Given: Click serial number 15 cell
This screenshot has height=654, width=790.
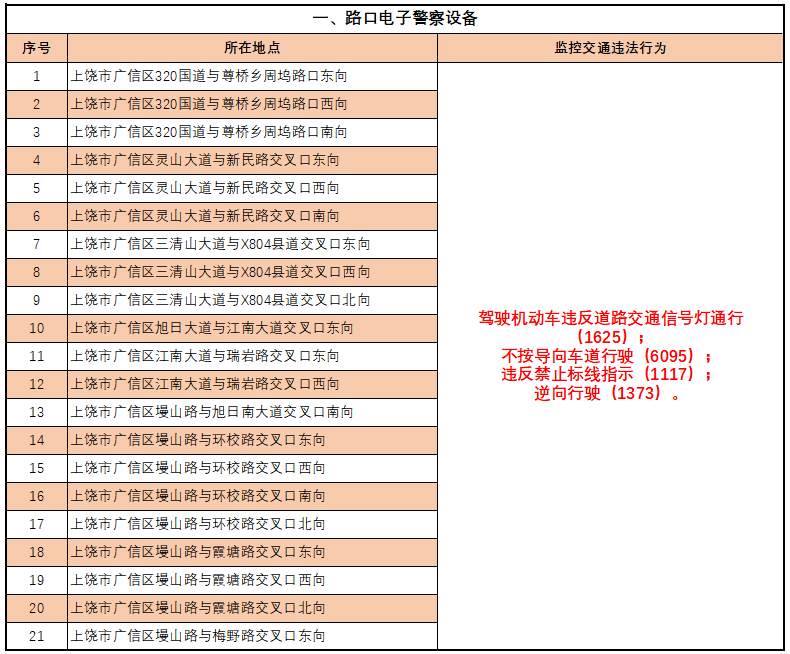Looking at the screenshot, I should 36,468.
